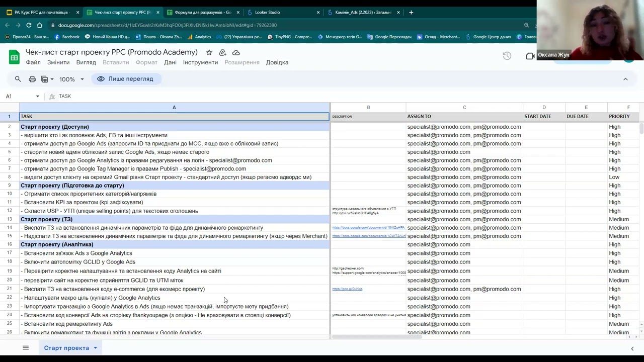Expand the filter views dropdown arrow
Image resolution: width=644 pixels, height=362 pixels.
[52, 79]
